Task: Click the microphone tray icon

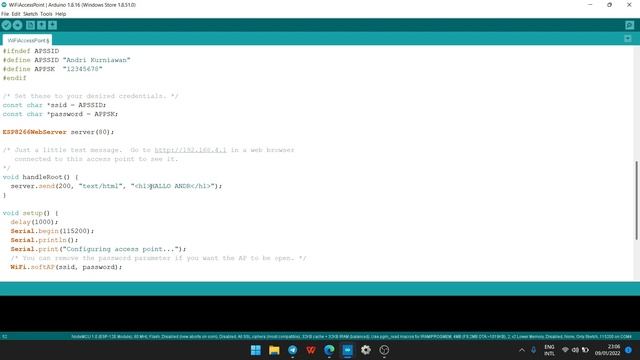Action: tap(533, 350)
